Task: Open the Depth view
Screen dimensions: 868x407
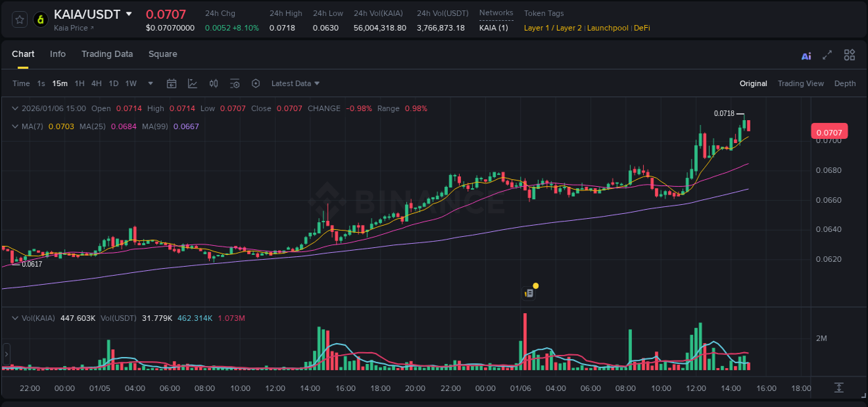Action: [845, 83]
